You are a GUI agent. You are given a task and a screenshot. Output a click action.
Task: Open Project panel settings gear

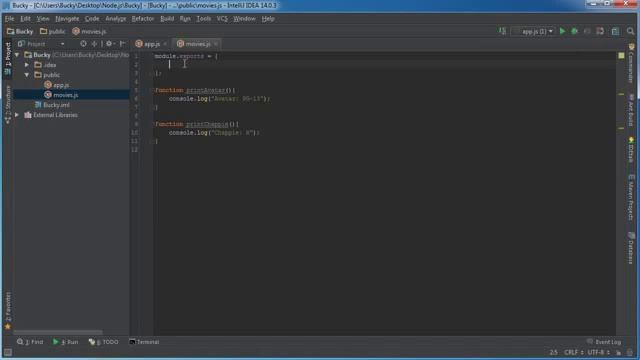[x=109, y=44]
